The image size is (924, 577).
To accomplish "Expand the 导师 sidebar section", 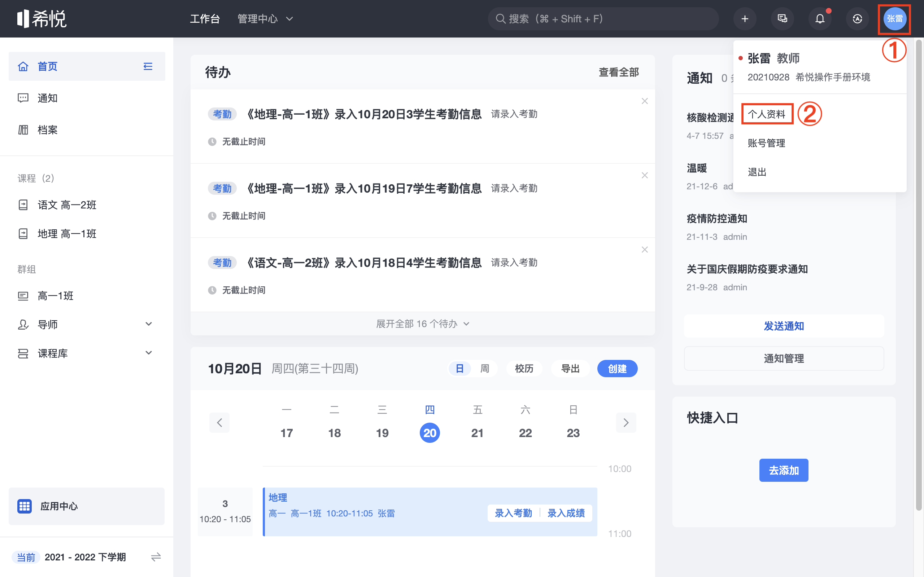I will tap(149, 324).
